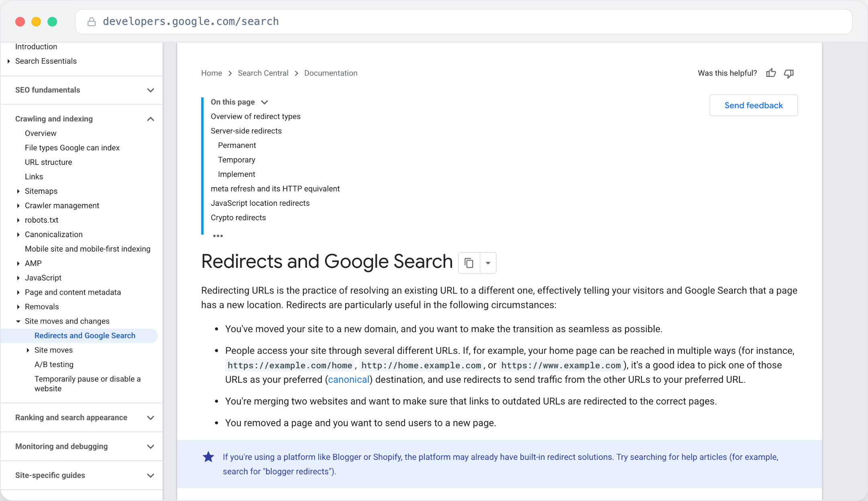Collapse the On this page chevron

point(264,102)
